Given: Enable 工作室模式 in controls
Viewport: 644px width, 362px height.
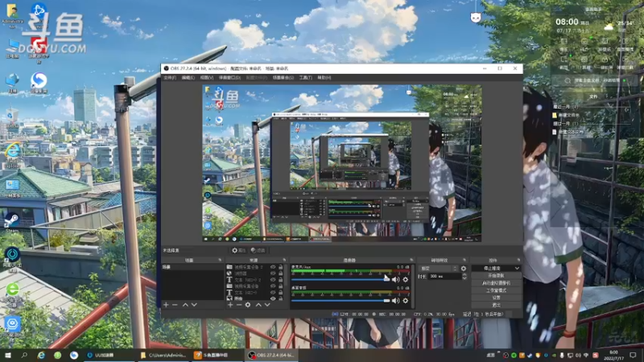Looking at the screenshot, I should 496,290.
